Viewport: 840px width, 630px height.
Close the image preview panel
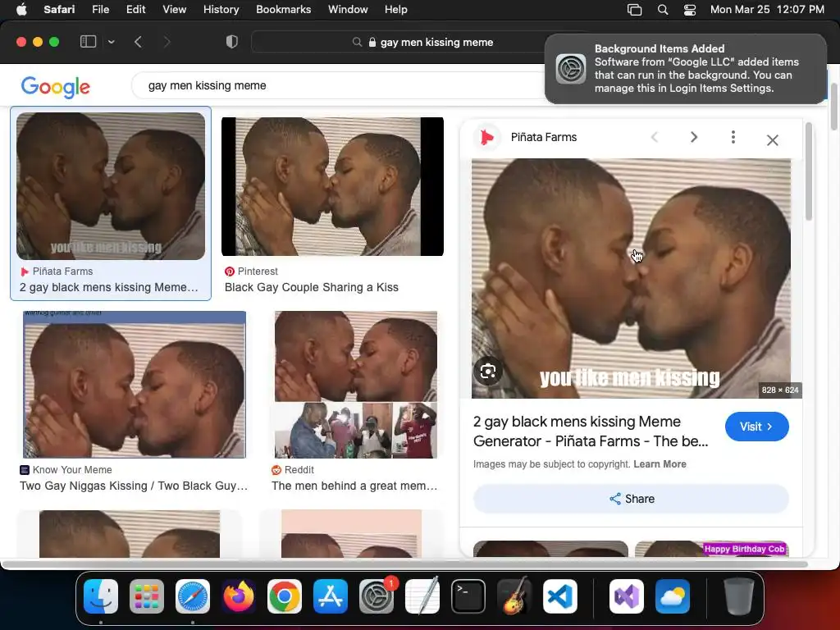coord(772,139)
